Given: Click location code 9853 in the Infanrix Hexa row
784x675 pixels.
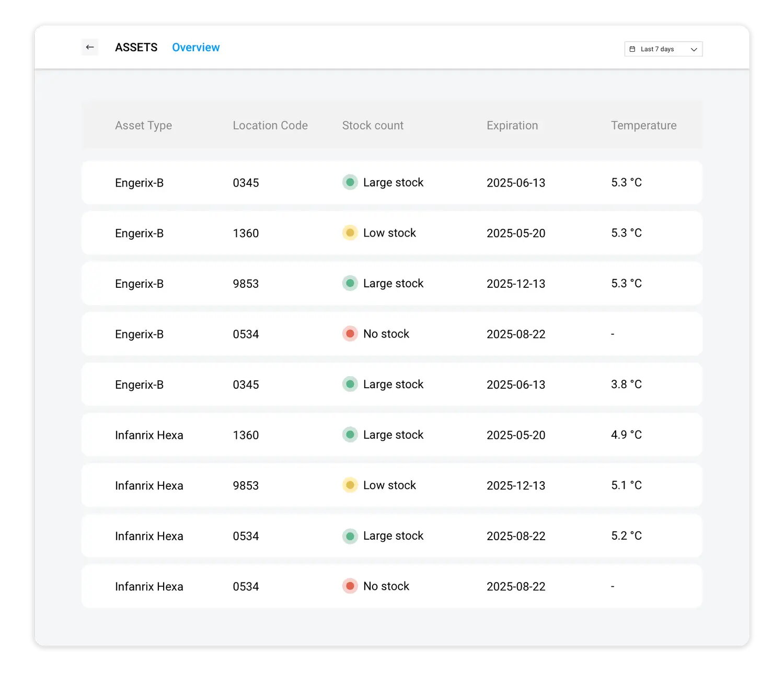Looking at the screenshot, I should [x=246, y=485].
